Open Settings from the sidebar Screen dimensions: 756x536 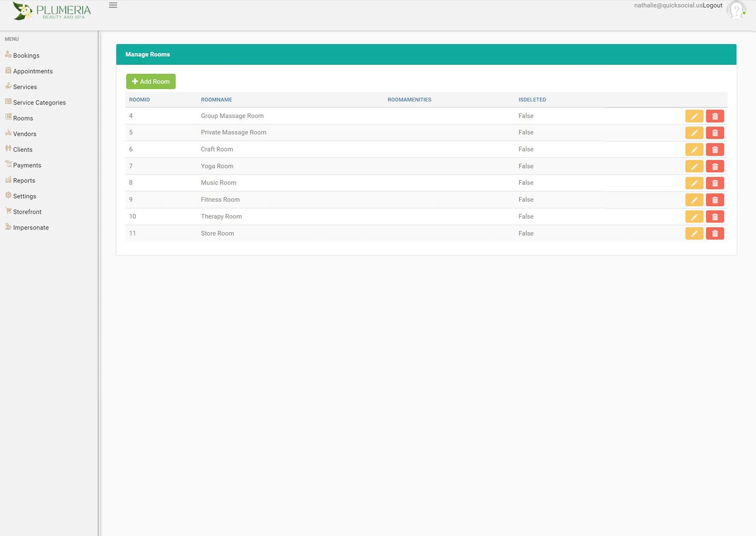24,197
